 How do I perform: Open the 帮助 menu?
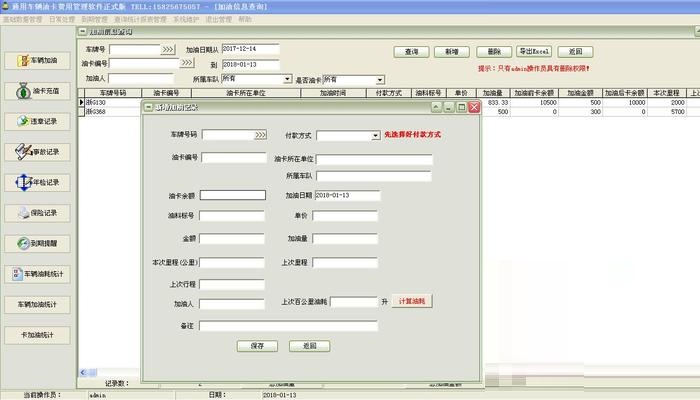(x=245, y=19)
